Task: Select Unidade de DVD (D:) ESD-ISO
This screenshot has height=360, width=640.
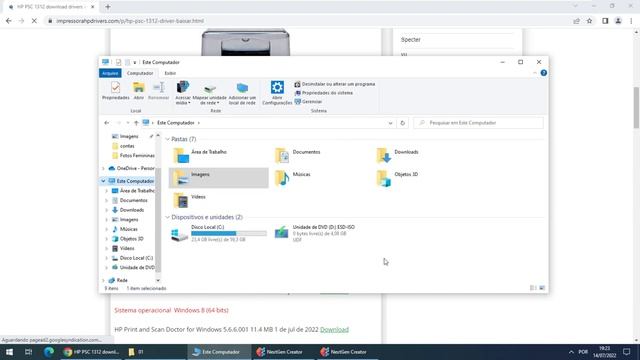Action: 320,233
